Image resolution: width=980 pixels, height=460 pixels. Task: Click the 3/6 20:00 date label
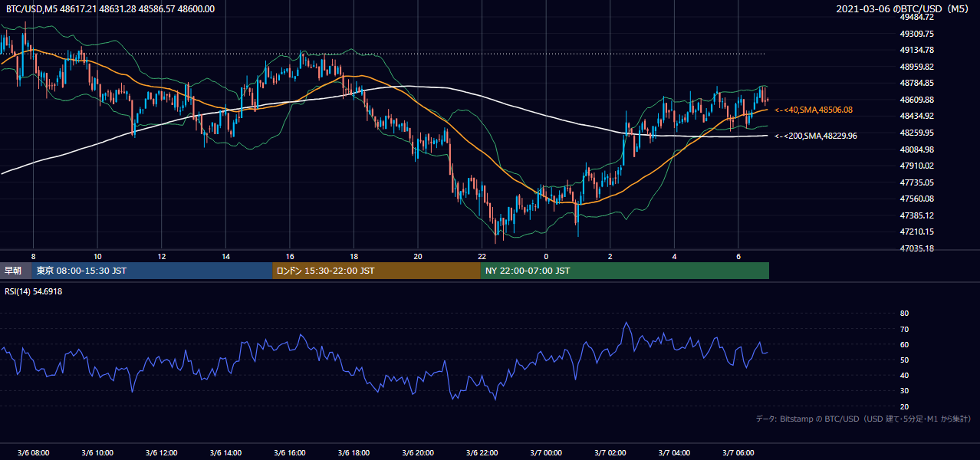417,452
